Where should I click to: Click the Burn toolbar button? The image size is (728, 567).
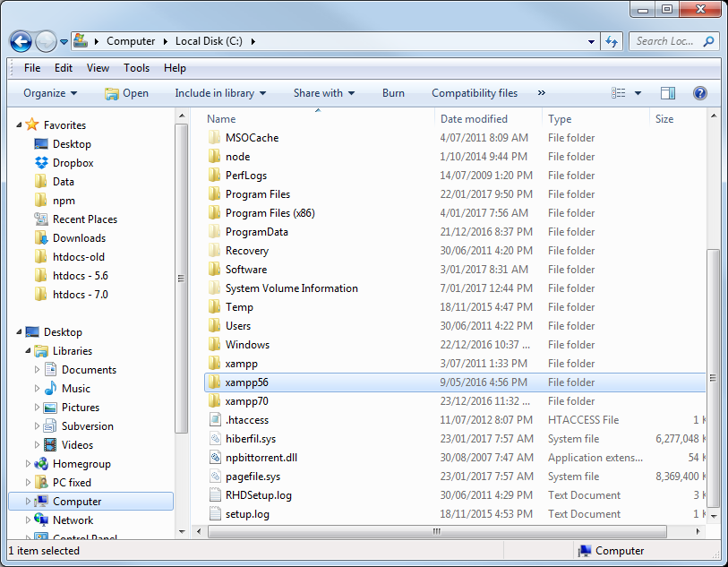pyautogui.click(x=393, y=93)
